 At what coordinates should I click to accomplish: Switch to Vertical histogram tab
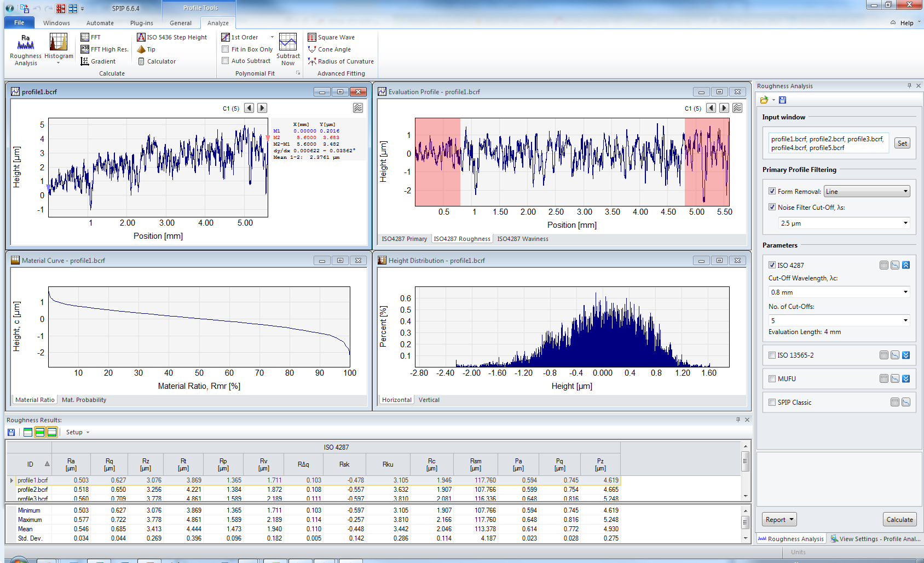429,400
